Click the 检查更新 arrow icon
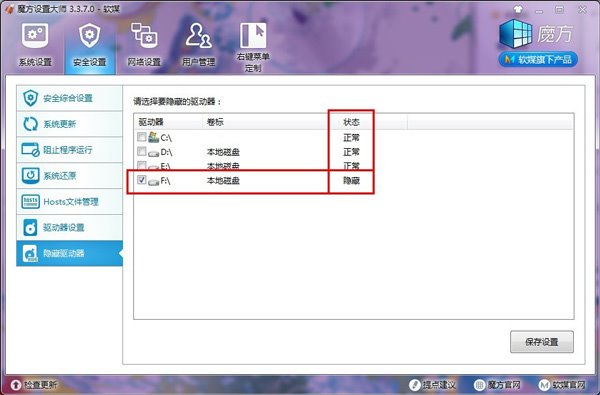 pos(16,385)
